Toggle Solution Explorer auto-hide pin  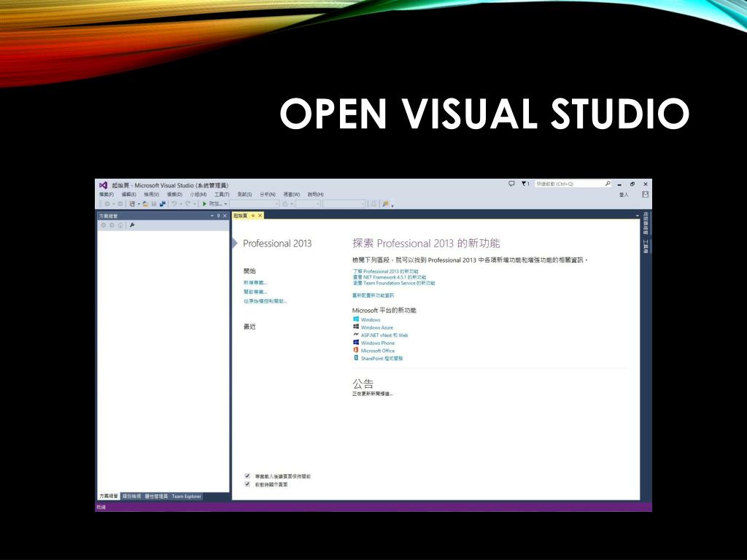click(x=218, y=216)
